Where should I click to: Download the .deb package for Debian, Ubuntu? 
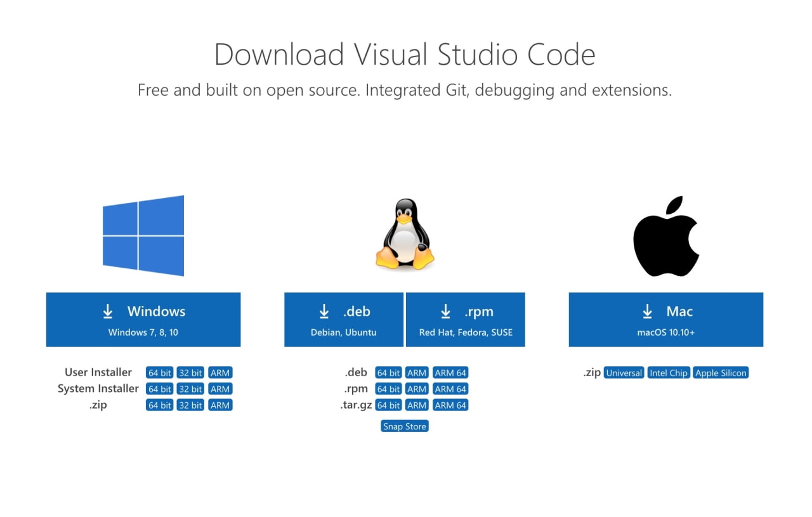click(x=343, y=320)
